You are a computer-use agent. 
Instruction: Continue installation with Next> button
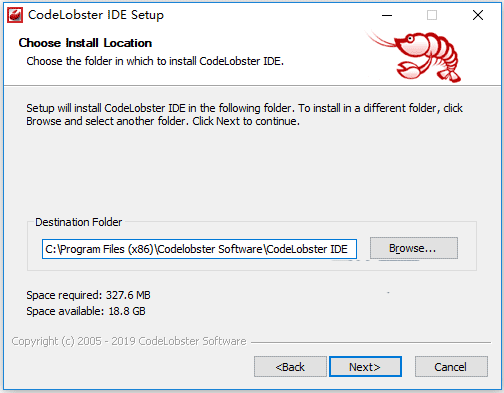(365, 367)
